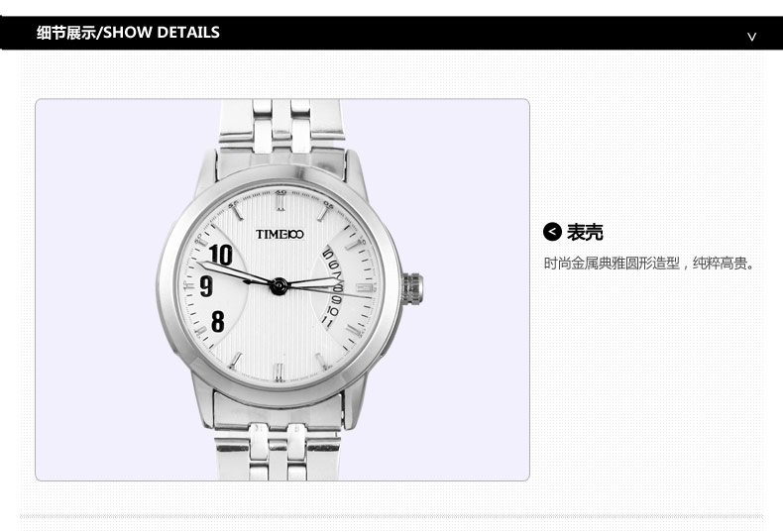Click the description 时尚金属典雅圆形造型,纯粹高贵。
This screenshot has height=532, width=783.
pyautogui.click(x=649, y=263)
